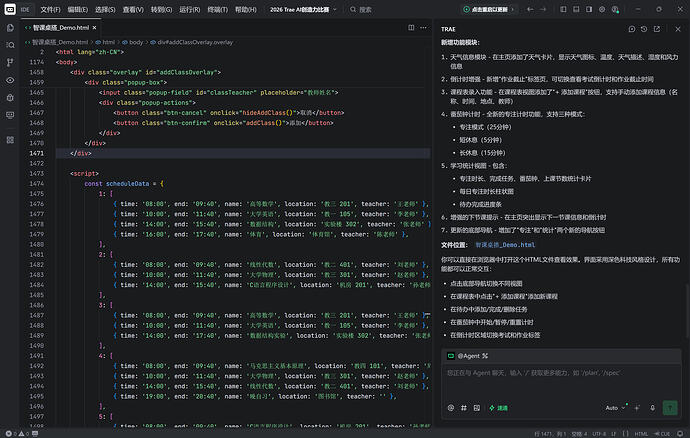
Task: Open the 智课桌搭_Demo.html file link in chat
Action: point(505,245)
